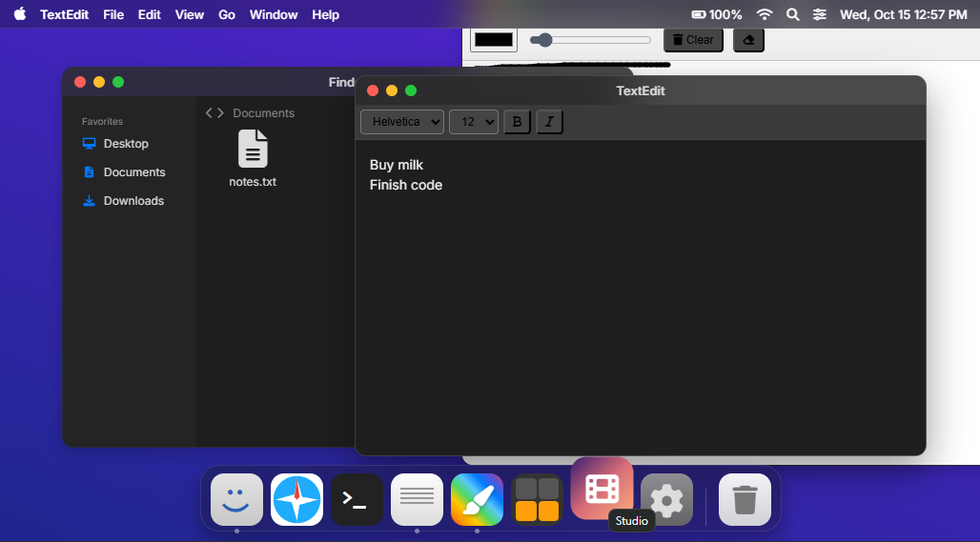Go forward in Finder window
The width and height of the screenshot is (980, 542).
click(x=220, y=113)
